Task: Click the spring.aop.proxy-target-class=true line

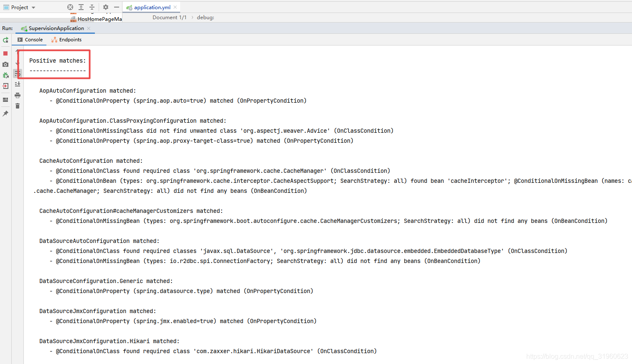Action: pos(201,141)
